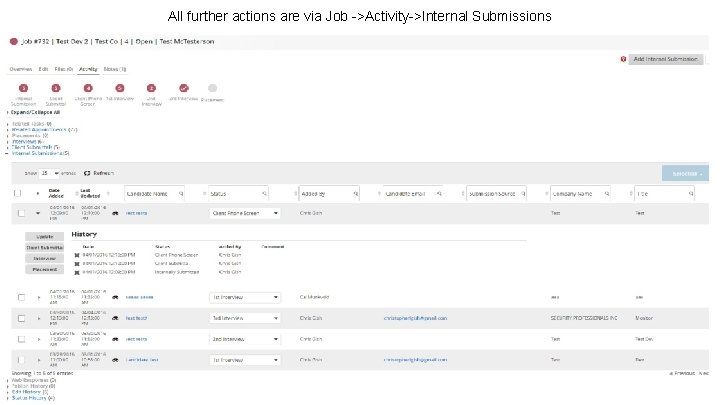
Task: Click the grey Placement stage circle
Action: [x=211, y=89]
